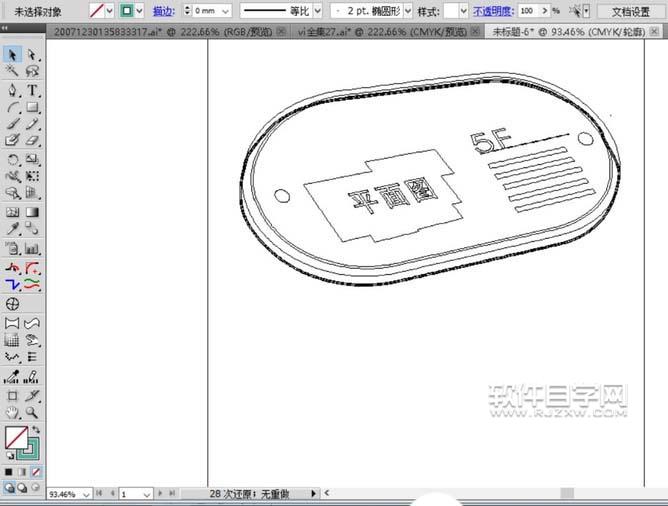This screenshot has height=506, width=668.
Task: Select the Eraser tool
Action: (32, 140)
